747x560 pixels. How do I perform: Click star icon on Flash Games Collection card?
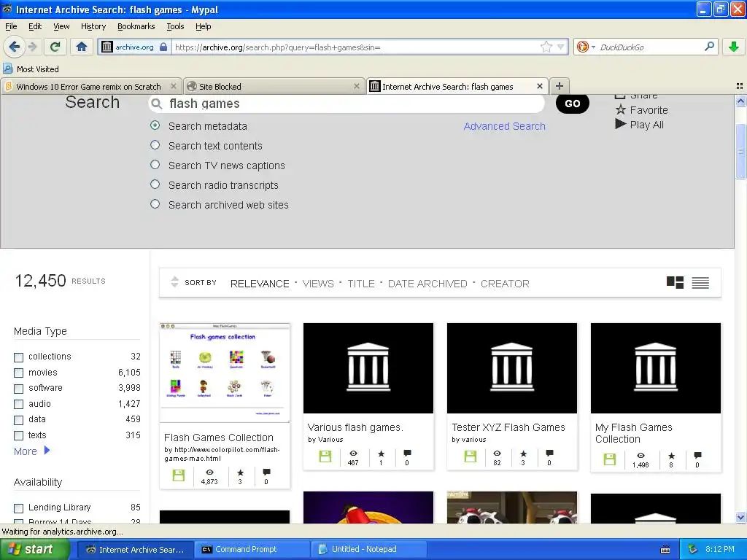pos(240,472)
